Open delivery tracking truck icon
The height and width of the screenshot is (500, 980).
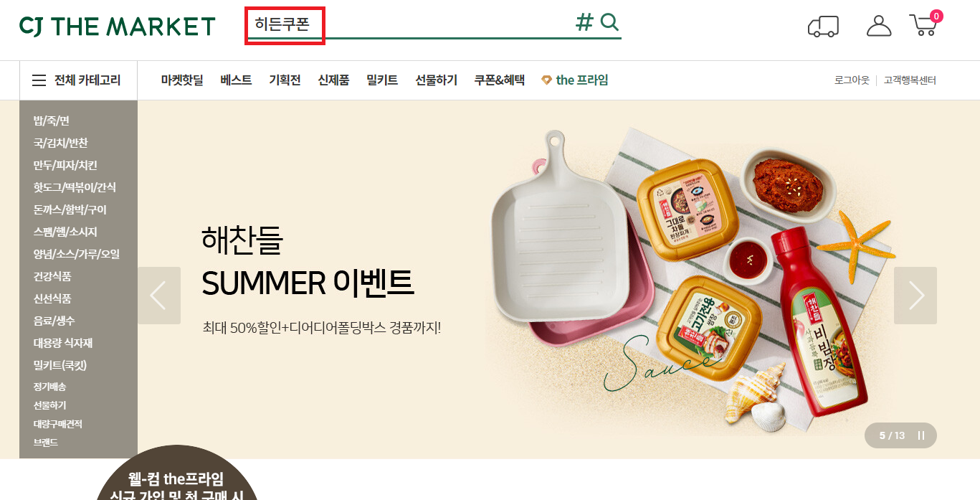823,27
